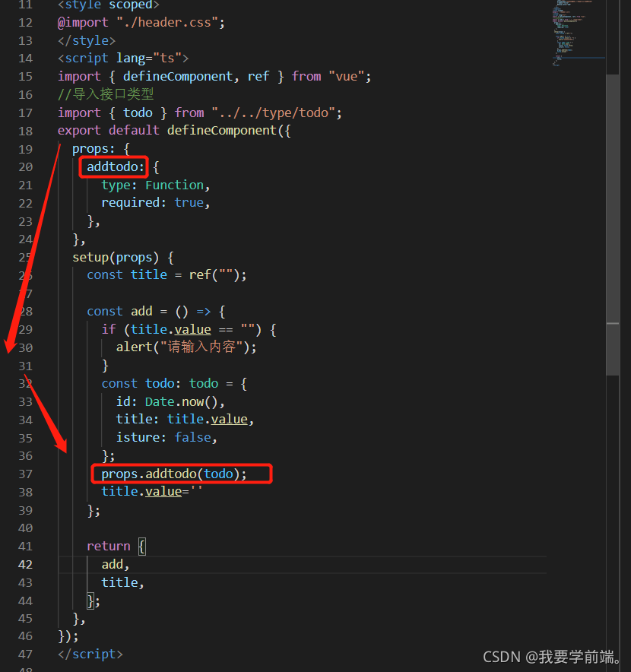Viewport: 631px width, 672px height.
Task: Click the const title = ref("") line
Action: click(x=166, y=274)
